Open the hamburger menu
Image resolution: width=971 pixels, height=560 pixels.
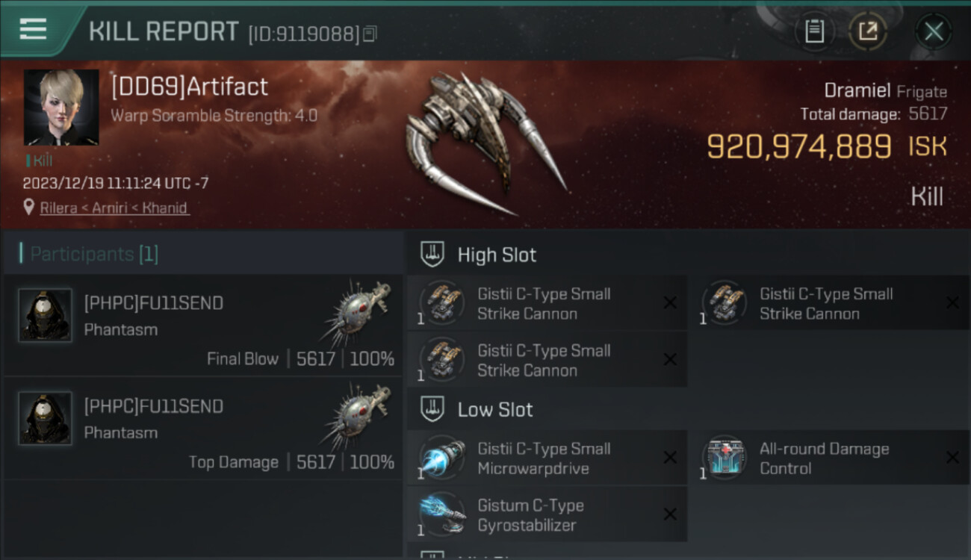[x=33, y=30]
